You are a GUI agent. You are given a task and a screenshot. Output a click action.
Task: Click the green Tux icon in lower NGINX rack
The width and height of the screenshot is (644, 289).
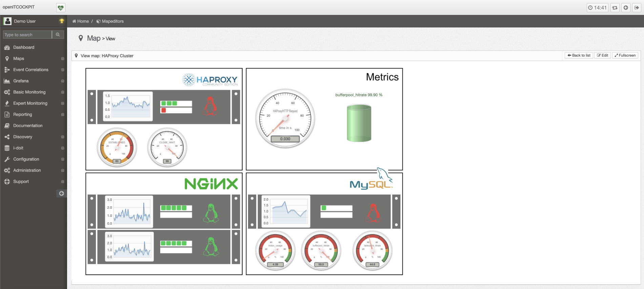tap(211, 246)
